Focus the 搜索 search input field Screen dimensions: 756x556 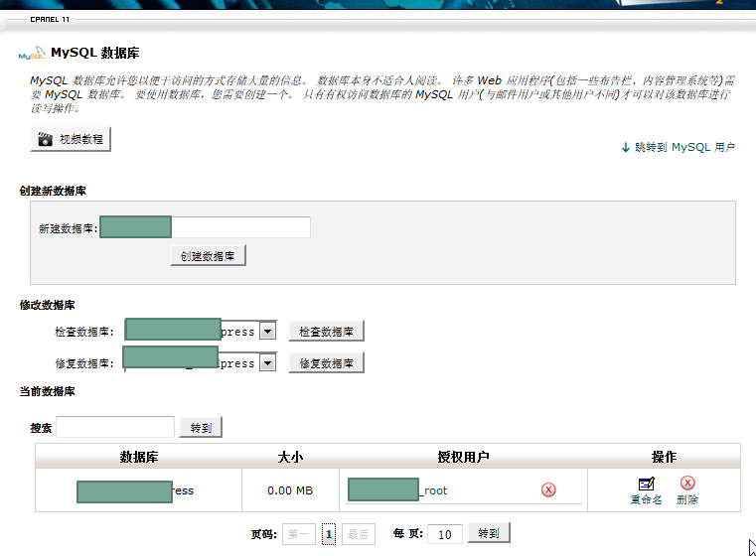point(115,427)
